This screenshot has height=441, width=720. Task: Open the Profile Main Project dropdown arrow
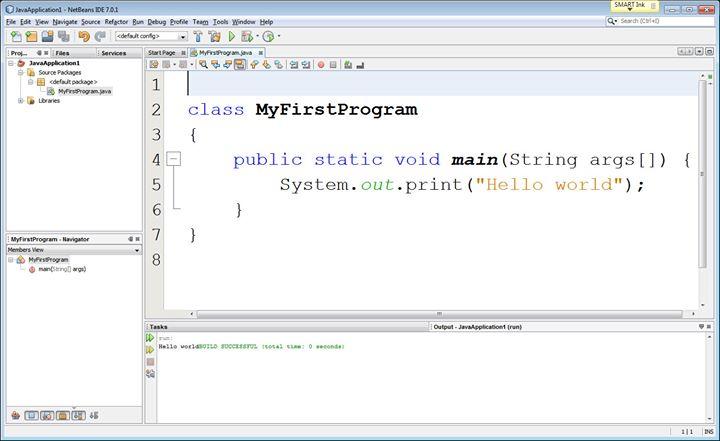279,36
